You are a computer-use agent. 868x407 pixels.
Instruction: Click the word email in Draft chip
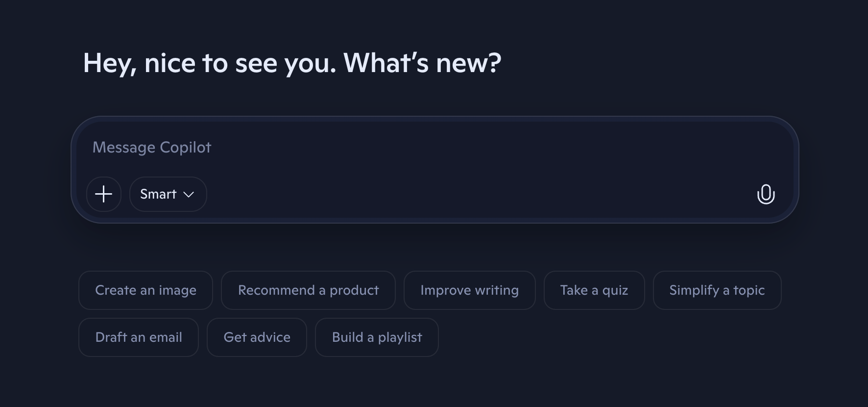coord(166,337)
